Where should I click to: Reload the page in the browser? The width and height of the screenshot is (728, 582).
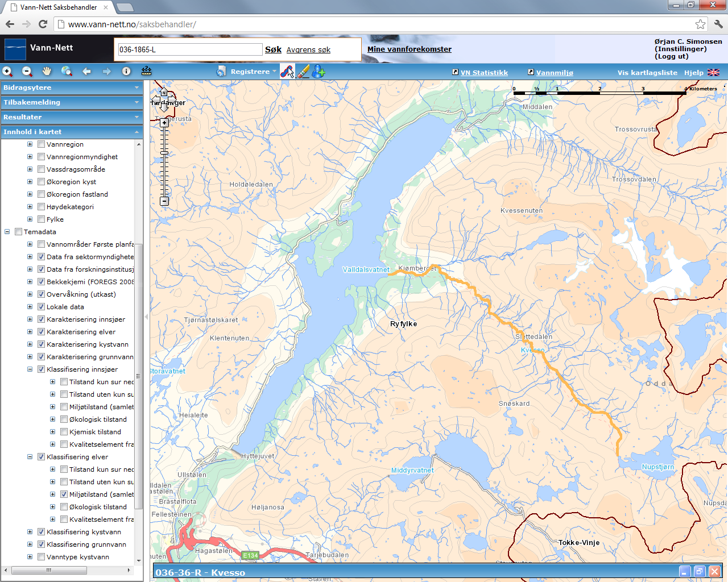pyautogui.click(x=43, y=24)
